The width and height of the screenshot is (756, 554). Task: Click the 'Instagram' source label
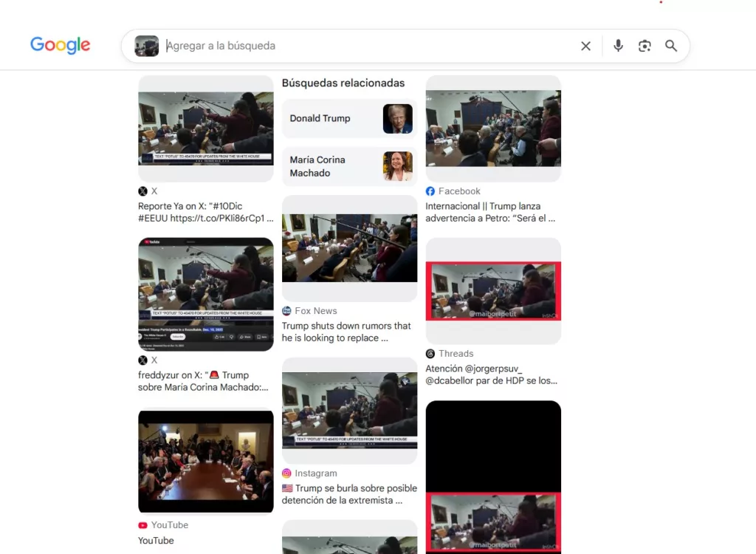pyautogui.click(x=316, y=473)
